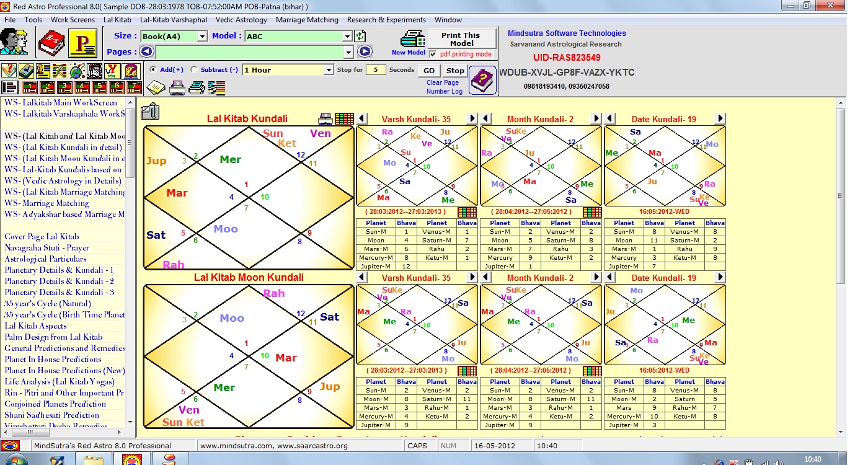
Task: Click next arrow of Varsh Kundali in Moon Kundali row
Action: 472,278
